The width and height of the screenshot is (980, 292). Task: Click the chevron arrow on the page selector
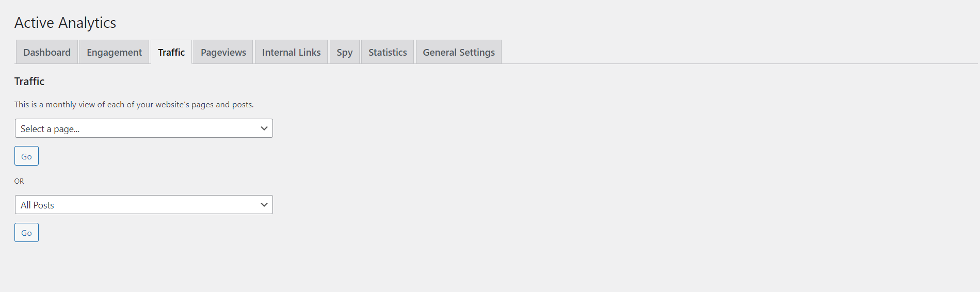tap(264, 128)
